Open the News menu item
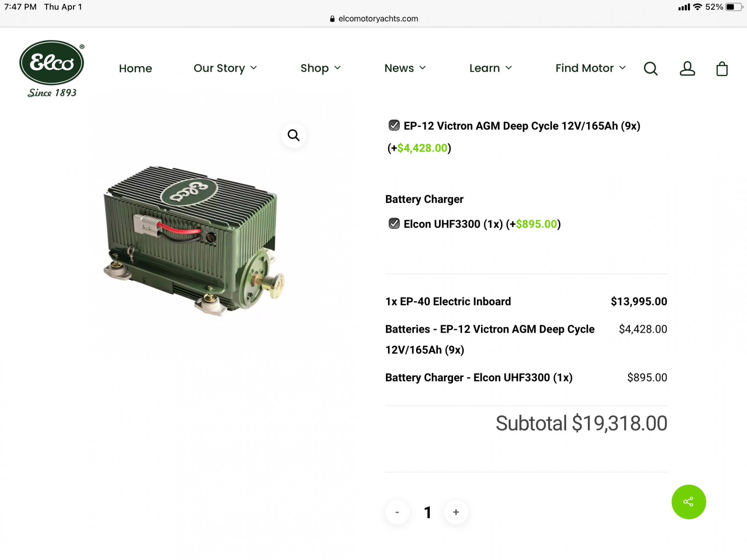747x560 pixels. click(x=399, y=68)
